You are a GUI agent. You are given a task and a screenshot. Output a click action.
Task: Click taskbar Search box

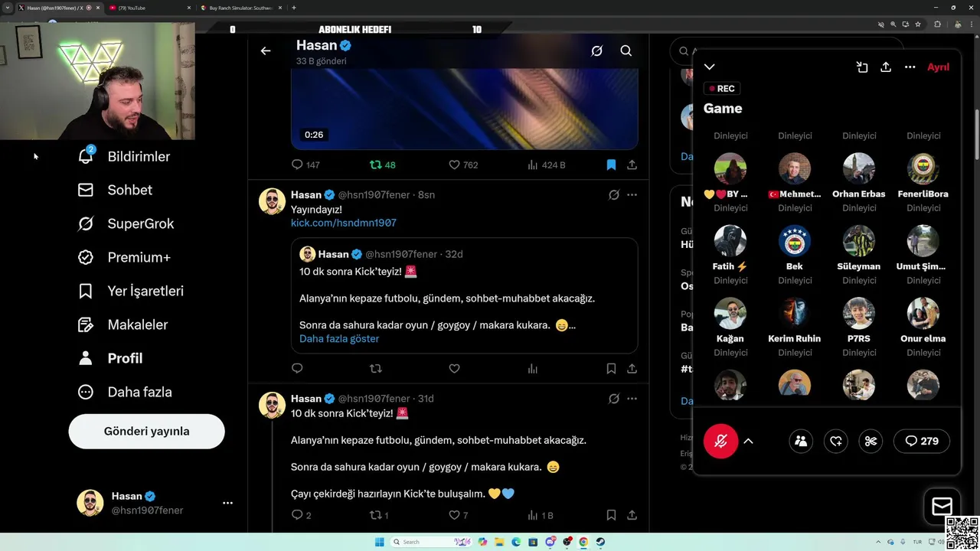432,542
